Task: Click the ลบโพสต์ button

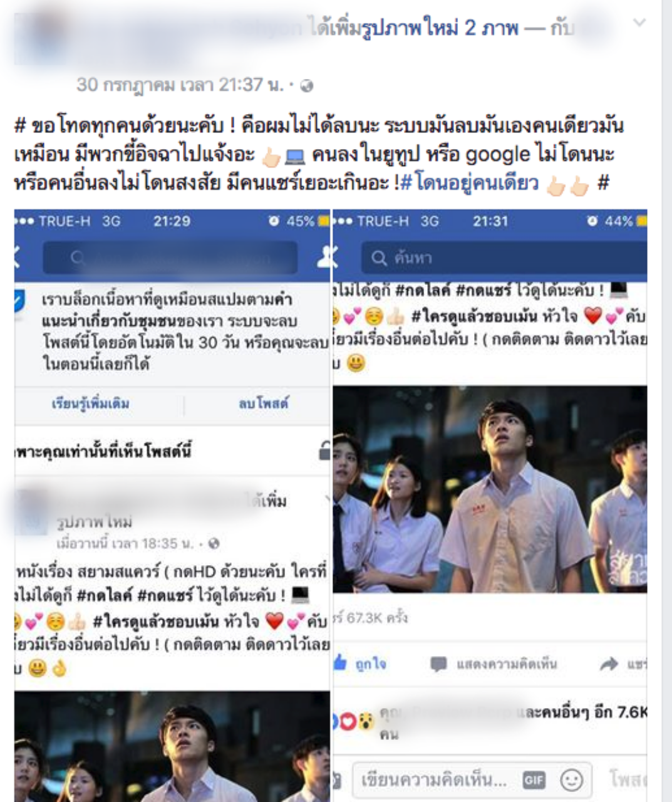Action: pyautogui.click(x=263, y=404)
